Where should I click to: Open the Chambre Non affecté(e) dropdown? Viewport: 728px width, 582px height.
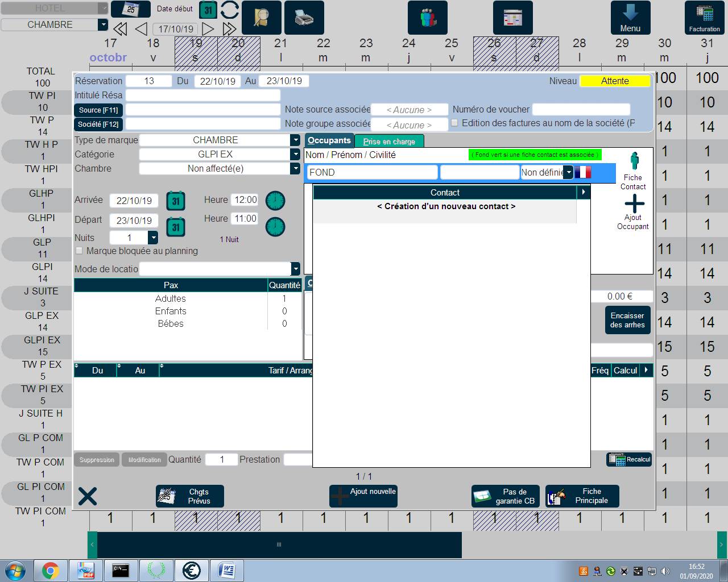pos(295,169)
